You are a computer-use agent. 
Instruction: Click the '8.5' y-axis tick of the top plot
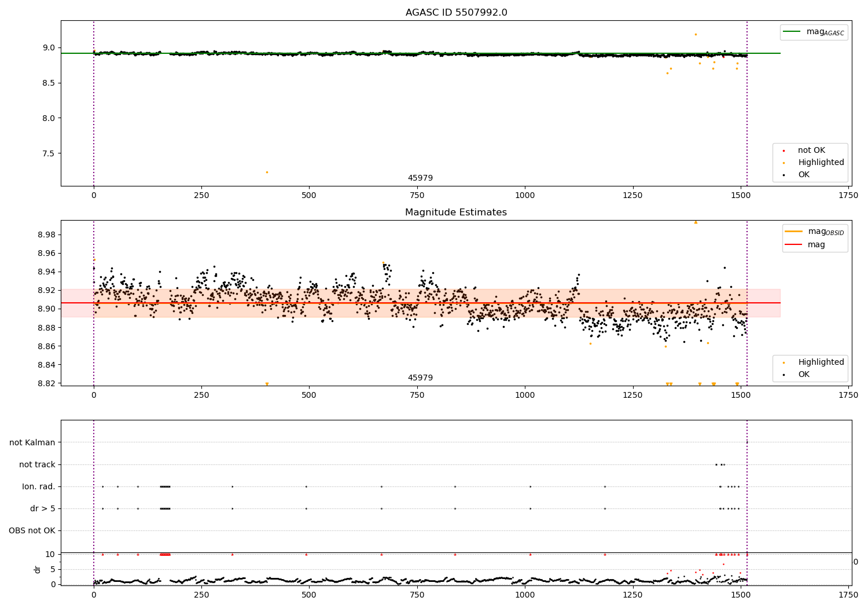48,83
